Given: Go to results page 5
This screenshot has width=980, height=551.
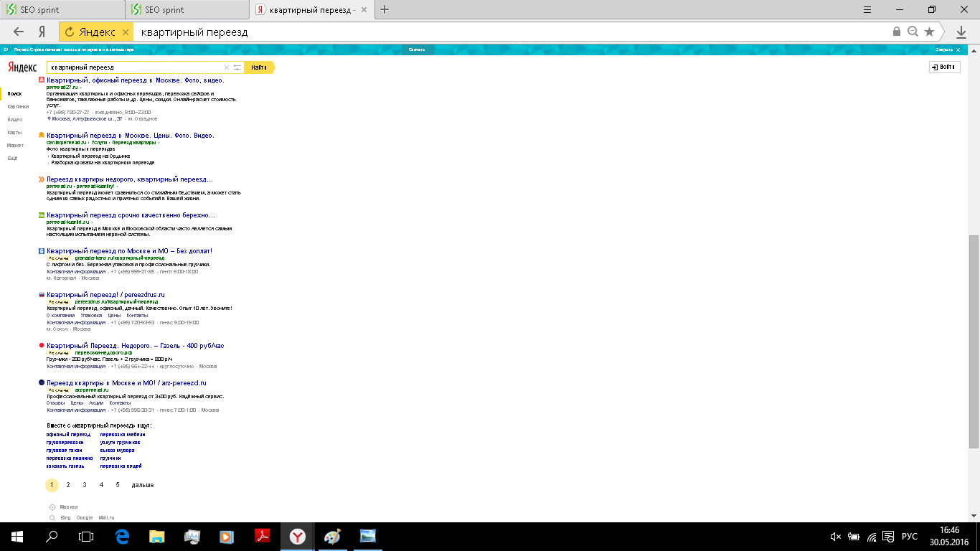Looking at the screenshot, I should coord(118,485).
